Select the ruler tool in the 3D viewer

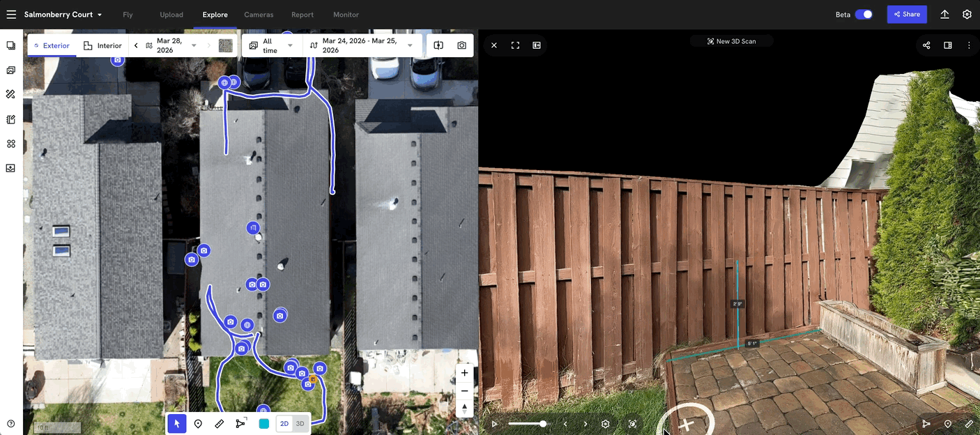tap(969, 424)
